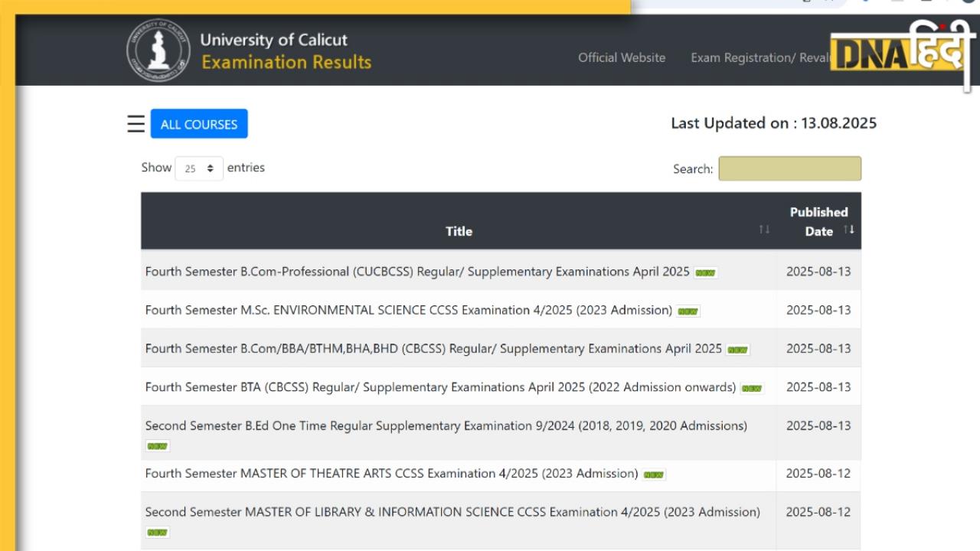Image resolution: width=980 pixels, height=551 pixels.
Task: Click the ALL COURSES button
Action: 199,124
